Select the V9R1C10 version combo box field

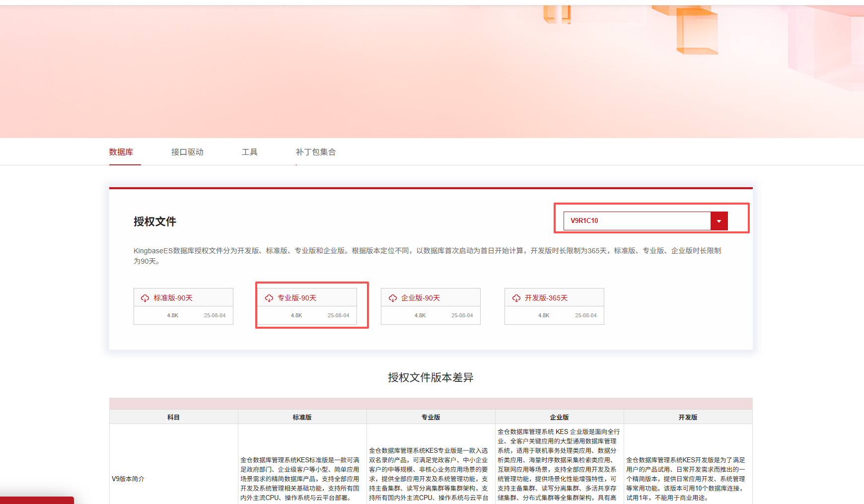(637, 221)
